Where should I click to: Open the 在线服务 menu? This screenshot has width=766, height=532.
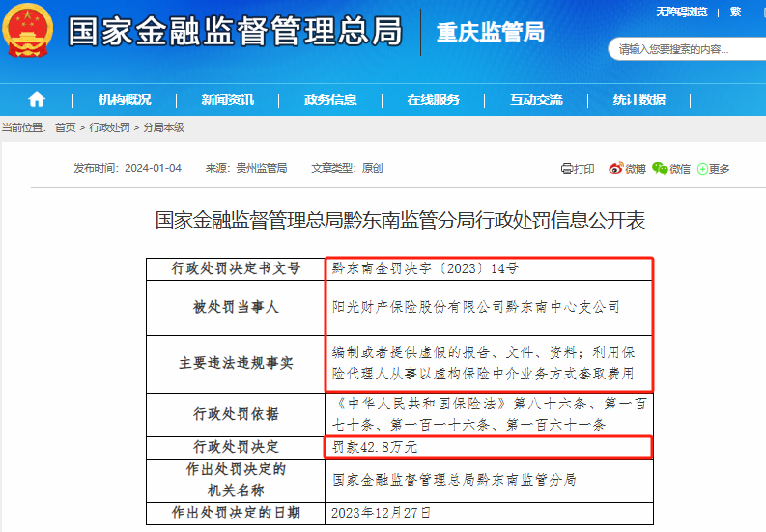click(434, 99)
